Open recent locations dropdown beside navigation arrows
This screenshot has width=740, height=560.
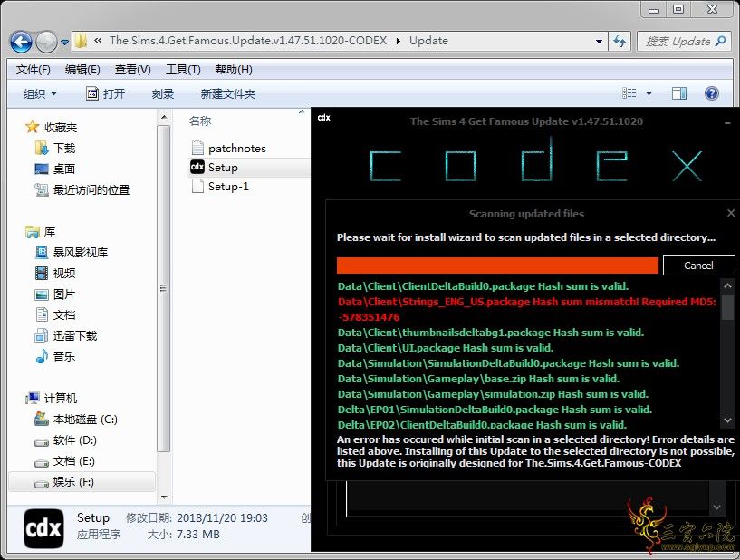click(x=64, y=42)
